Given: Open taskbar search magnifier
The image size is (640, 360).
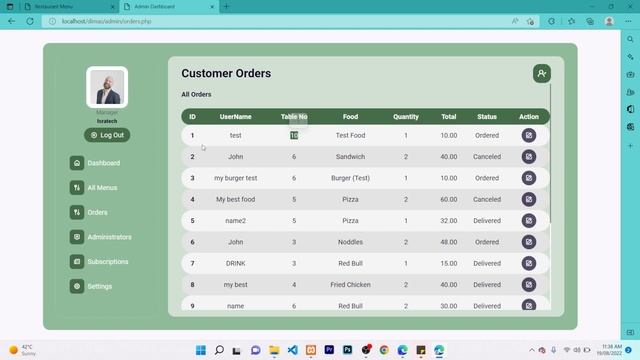Looking at the screenshot, I should coord(219,350).
